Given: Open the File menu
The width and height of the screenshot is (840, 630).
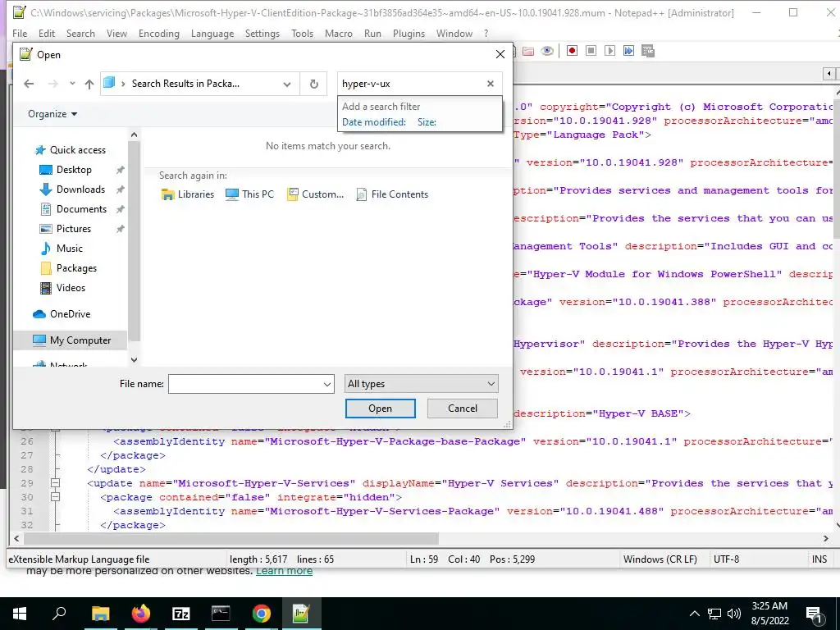Looking at the screenshot, I should tap(20, 33).
